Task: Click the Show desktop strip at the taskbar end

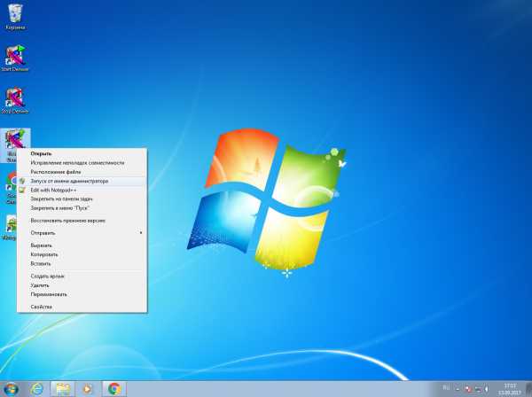Action: pyautogui.click(x=529, y=389)
